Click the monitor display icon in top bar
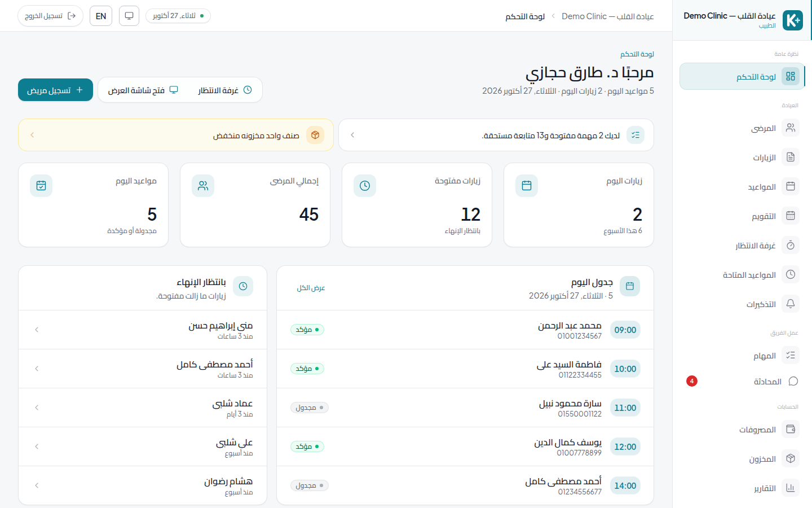The height and width of the screenshot is (508, 812). coord(129,16)
